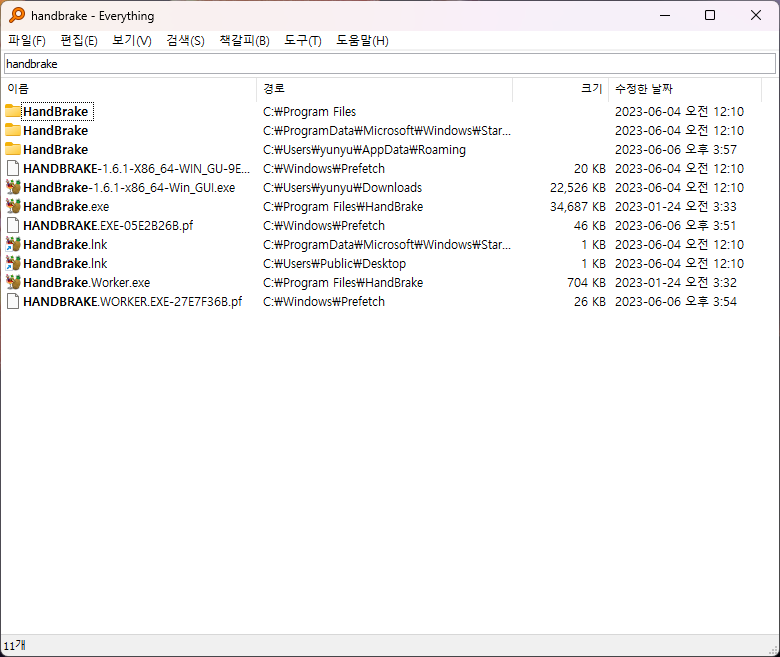Sort by the 경로 column header
The image size is (780, 657).
385,89
